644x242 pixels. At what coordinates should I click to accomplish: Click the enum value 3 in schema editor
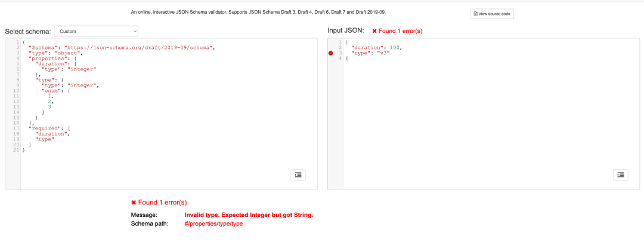tap(57, 107)
